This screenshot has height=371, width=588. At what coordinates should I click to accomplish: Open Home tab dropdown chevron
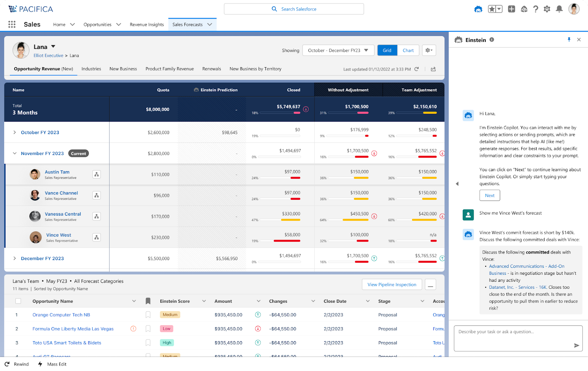pos(72,25)
